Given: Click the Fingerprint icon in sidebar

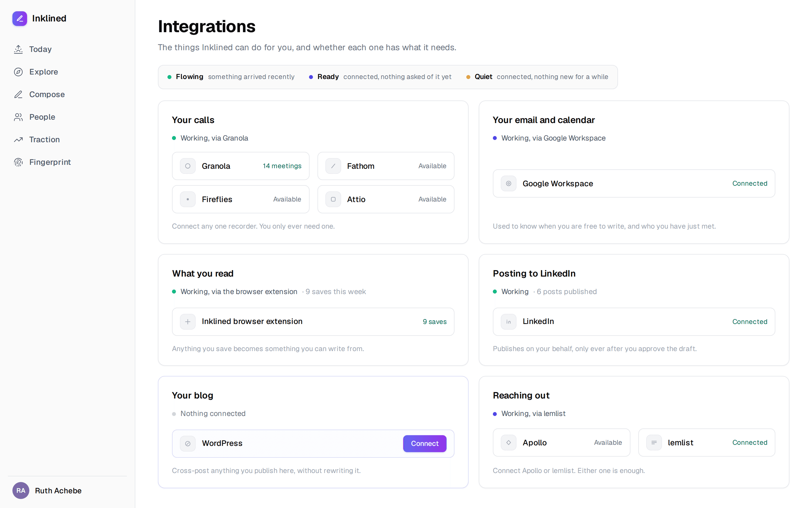Looking at the screenshot, I should coord(18,162).
